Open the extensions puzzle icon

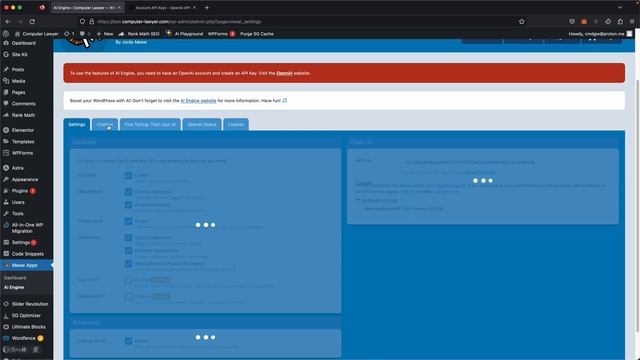[x=620, y=22]
